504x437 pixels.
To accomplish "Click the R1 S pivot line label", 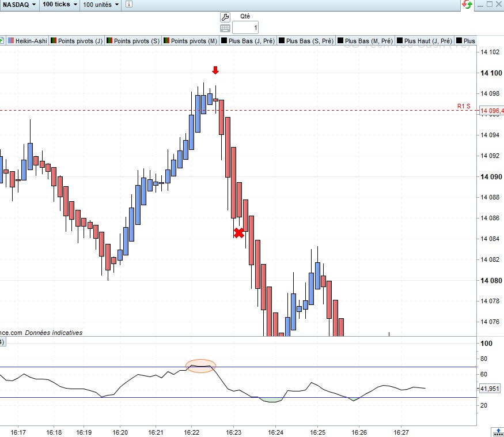I will (464, 106).
